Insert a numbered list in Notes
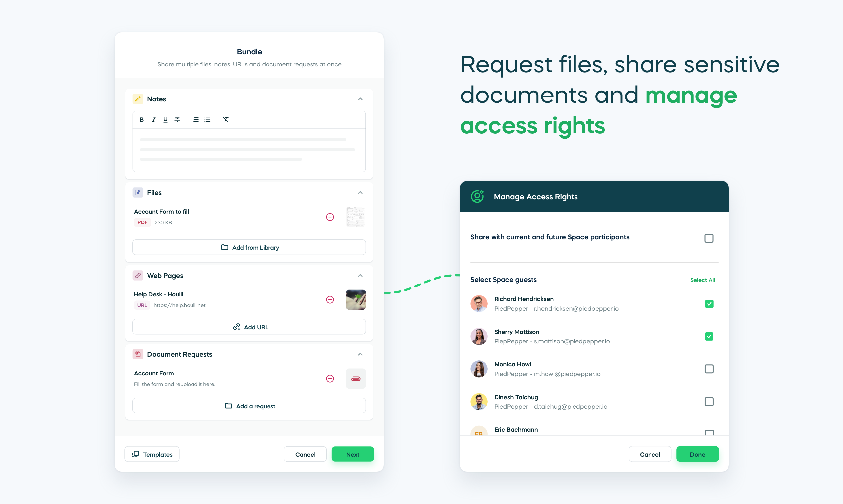This screenshot has height=504, width=843. 195,120
